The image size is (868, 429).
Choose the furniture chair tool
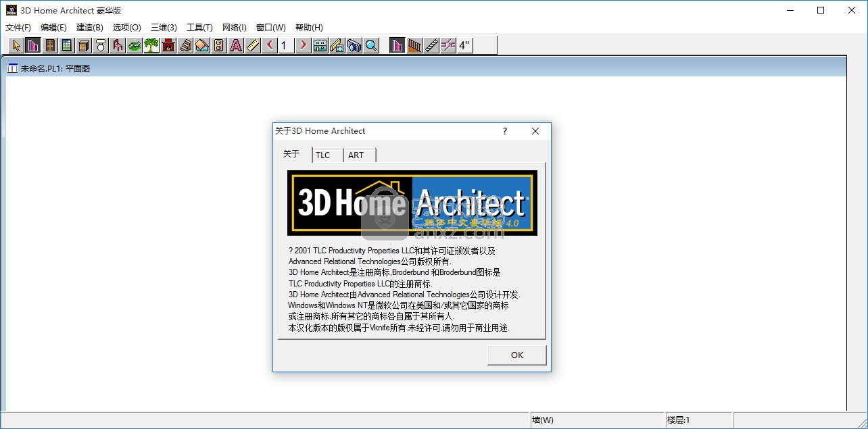coord(118,45)
